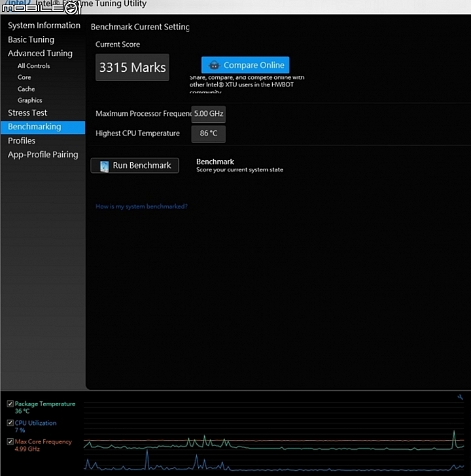
Task: Click HWBOT robot icon on Compare Online
Action: pyautogui.click(x=214, y=65)
